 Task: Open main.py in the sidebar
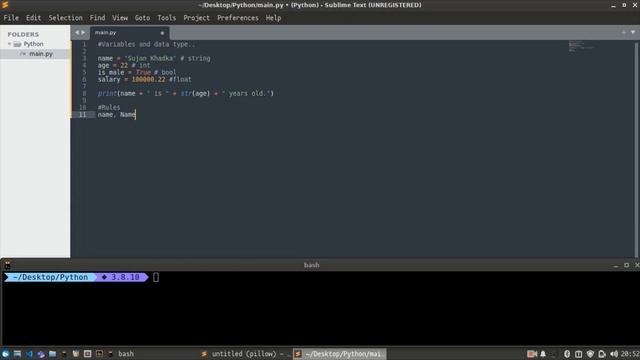click(x=35, y=54)
